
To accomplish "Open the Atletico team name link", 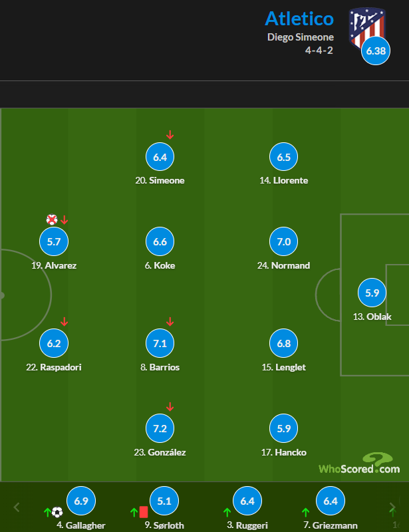I will (x=299, y=19).
